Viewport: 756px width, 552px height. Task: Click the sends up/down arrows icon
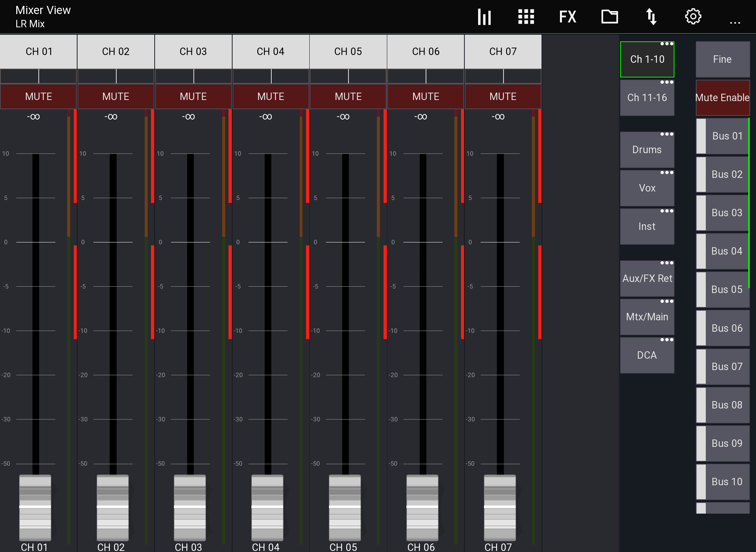pyautogui.click(x=652, y=16)
